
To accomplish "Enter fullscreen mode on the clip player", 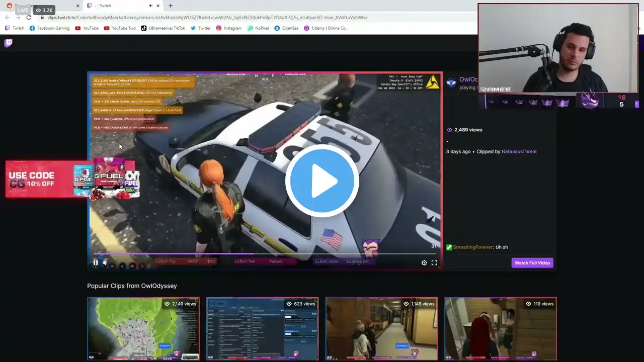I will pyautogui.click(x=434, y=262).
